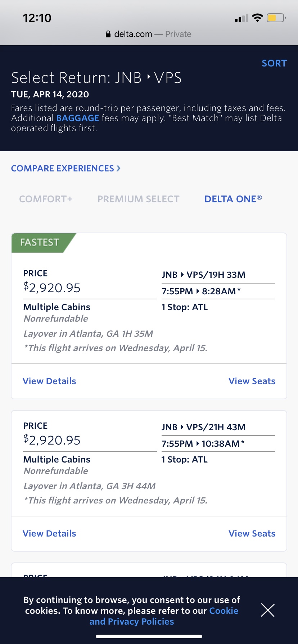Screen dimensions: 298x644
Task: Open the BAGGAGE fees link
Action: 77,118
